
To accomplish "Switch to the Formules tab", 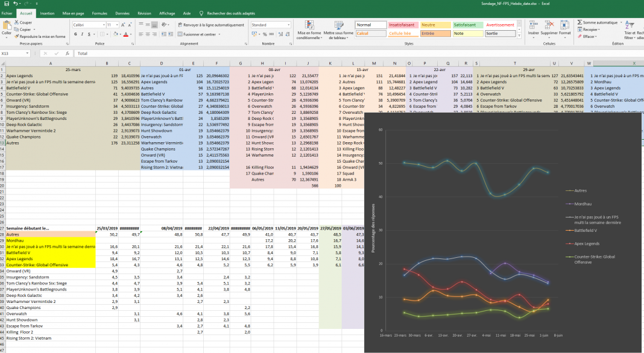I will (x=99, y=13).
